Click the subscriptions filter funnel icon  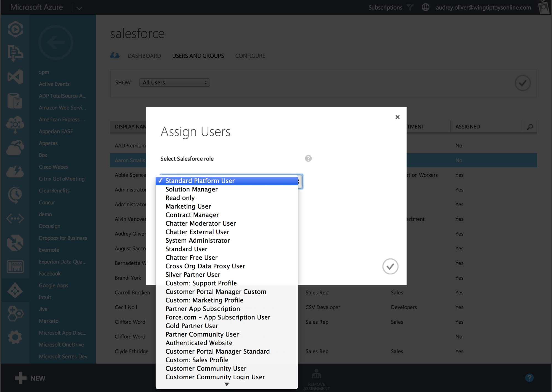410,7
